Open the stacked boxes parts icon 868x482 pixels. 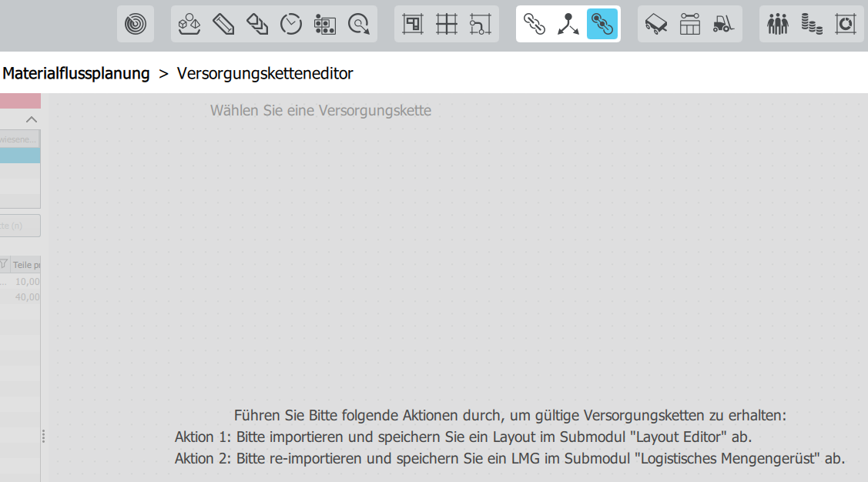[x=189, y=25]
